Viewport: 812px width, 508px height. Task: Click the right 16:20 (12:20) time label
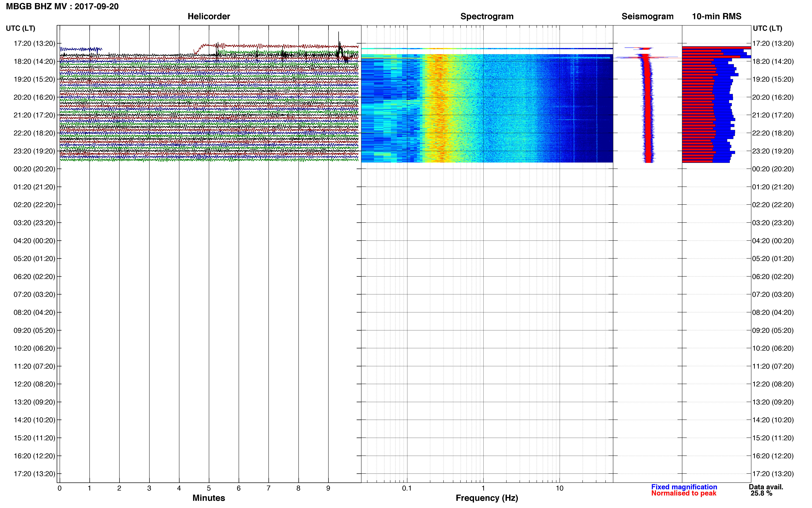773,456
